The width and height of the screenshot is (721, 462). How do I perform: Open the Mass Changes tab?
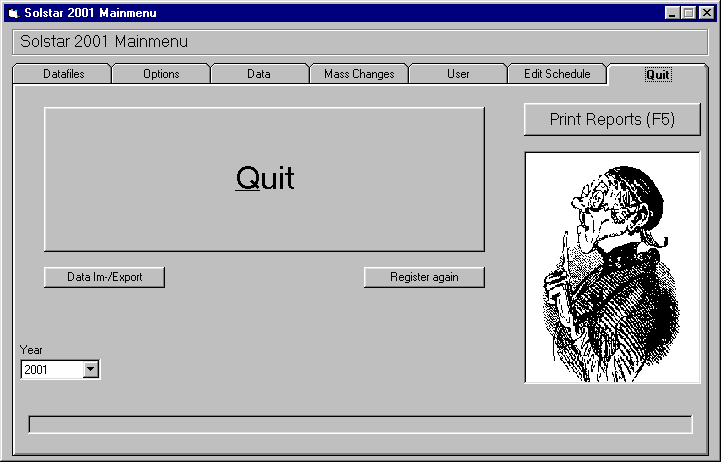[x=359, y=74]
